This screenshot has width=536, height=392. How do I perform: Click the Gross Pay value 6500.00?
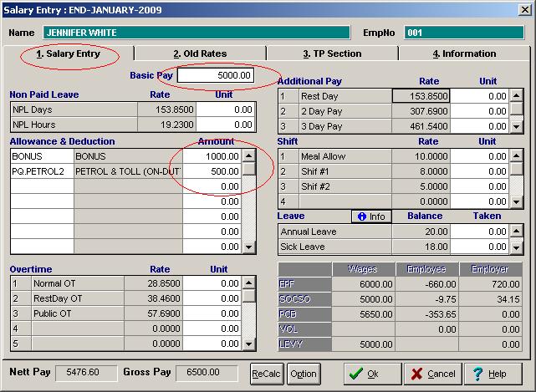(x=207, y=373)
